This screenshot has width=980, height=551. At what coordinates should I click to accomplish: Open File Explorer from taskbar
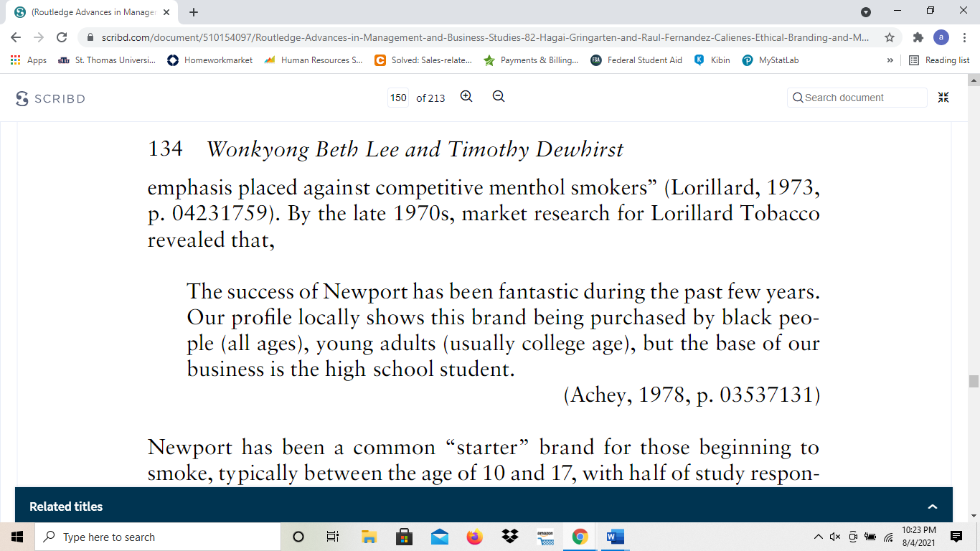[x=369, y=537]
